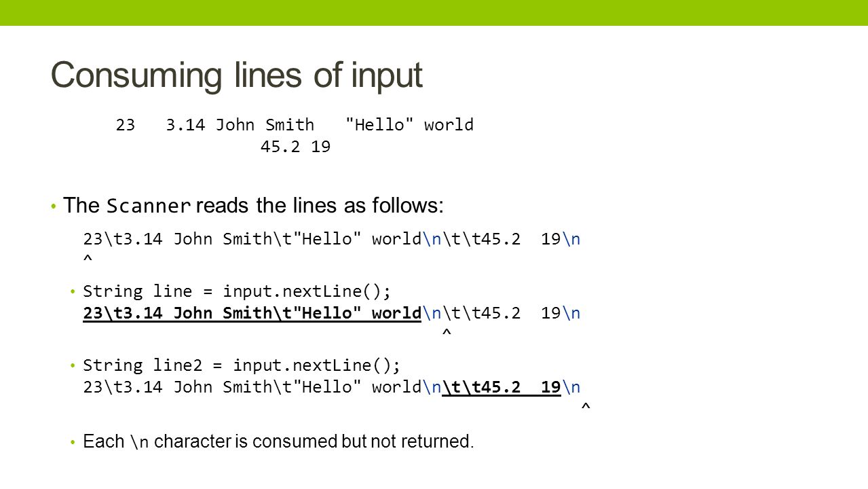868x489 pixels.
Task: Click the sentence Each \n character is consumed
Action: coord(278,441)
